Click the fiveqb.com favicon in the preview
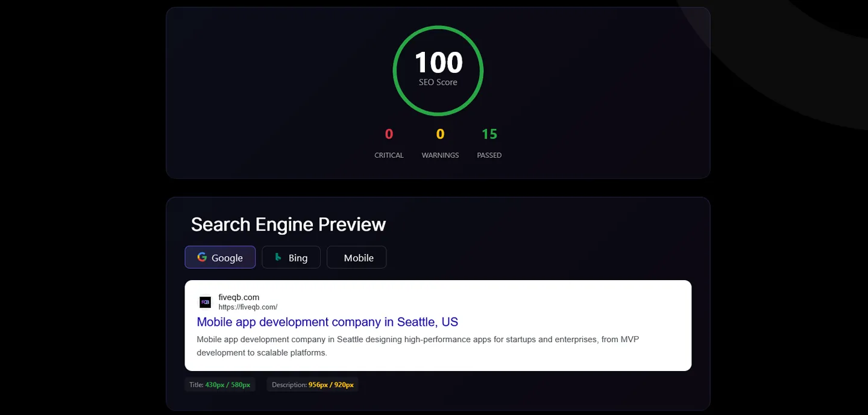This screenshot has height=415, width=868. [x=205, y=302]
